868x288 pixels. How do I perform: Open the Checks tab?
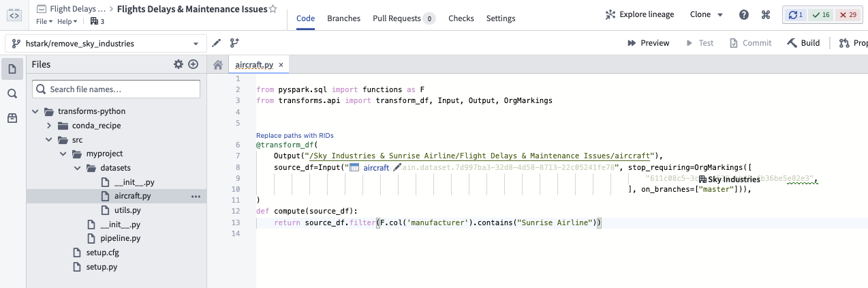[461, 18]
